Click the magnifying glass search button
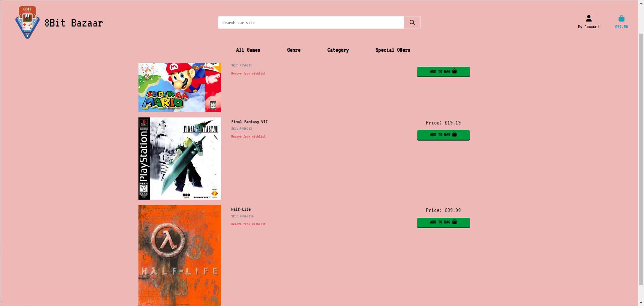644x306 pixels. click(x=412, y=22)
